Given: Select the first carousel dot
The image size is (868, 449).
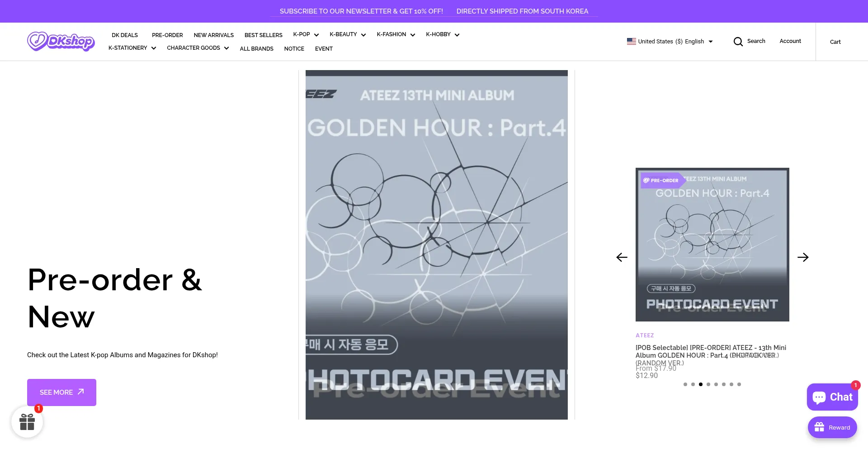Looking at the screenshot, I should point(685,384).
